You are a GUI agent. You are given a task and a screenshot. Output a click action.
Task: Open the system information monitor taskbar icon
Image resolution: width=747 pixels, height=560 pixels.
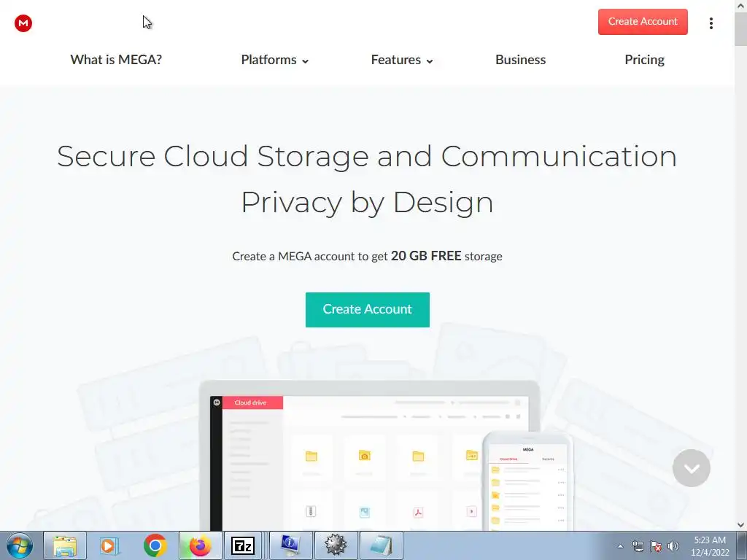290,545
